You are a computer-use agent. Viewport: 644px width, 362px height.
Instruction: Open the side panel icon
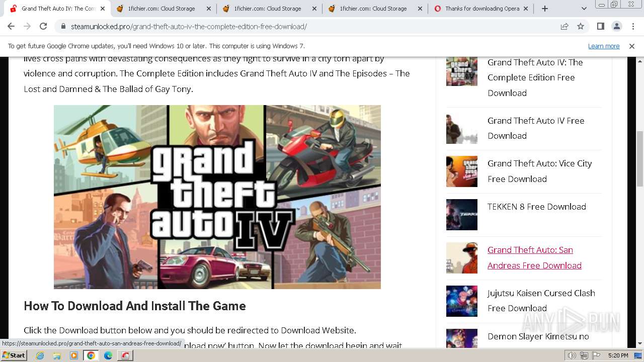600,27
